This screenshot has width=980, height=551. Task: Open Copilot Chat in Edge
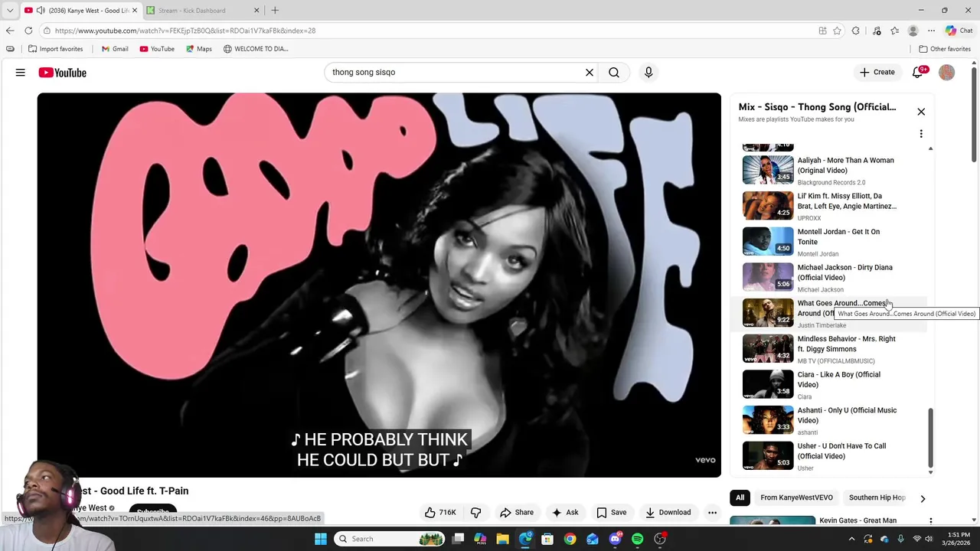click(959, 31)
